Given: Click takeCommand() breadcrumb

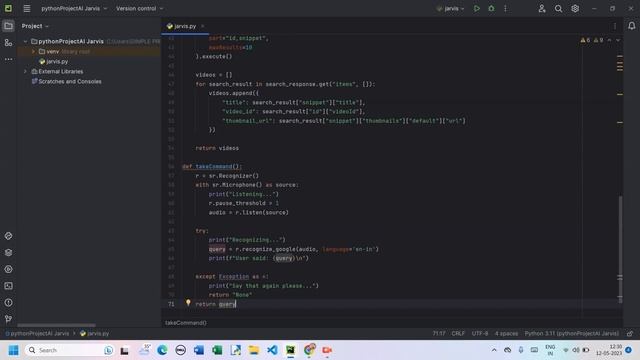Looking at the screenshot, I should (186, 323).
